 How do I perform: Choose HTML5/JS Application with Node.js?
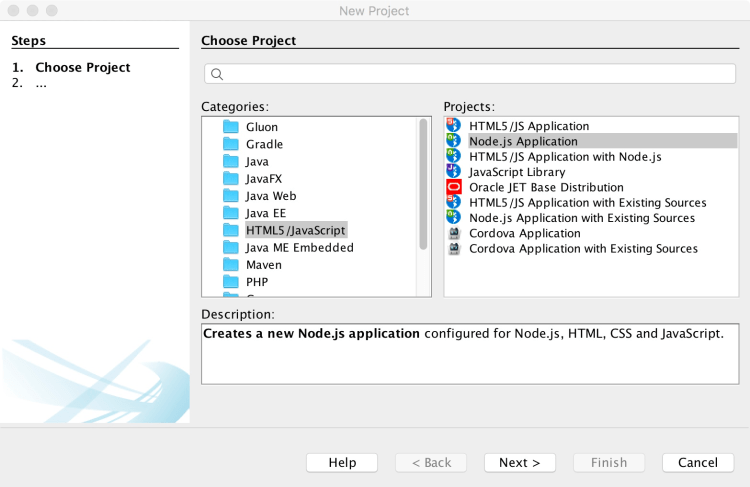(x=565, y=156)
